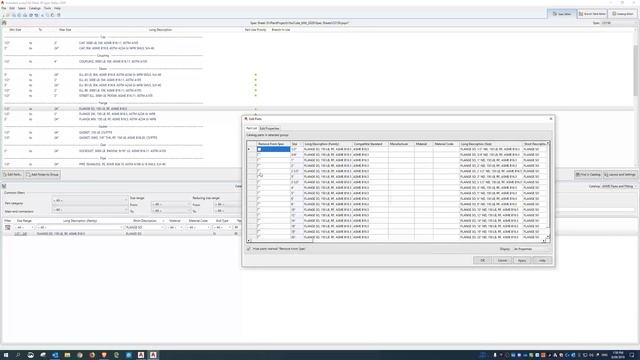
Task: Switch to the Edit Properties tab
Action: [x=269, y=129]
